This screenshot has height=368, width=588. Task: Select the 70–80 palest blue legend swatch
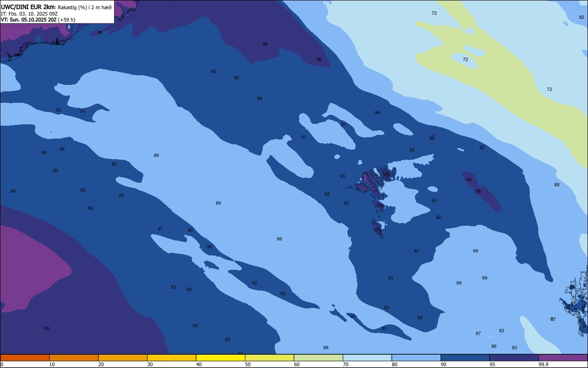coord(367,357)
